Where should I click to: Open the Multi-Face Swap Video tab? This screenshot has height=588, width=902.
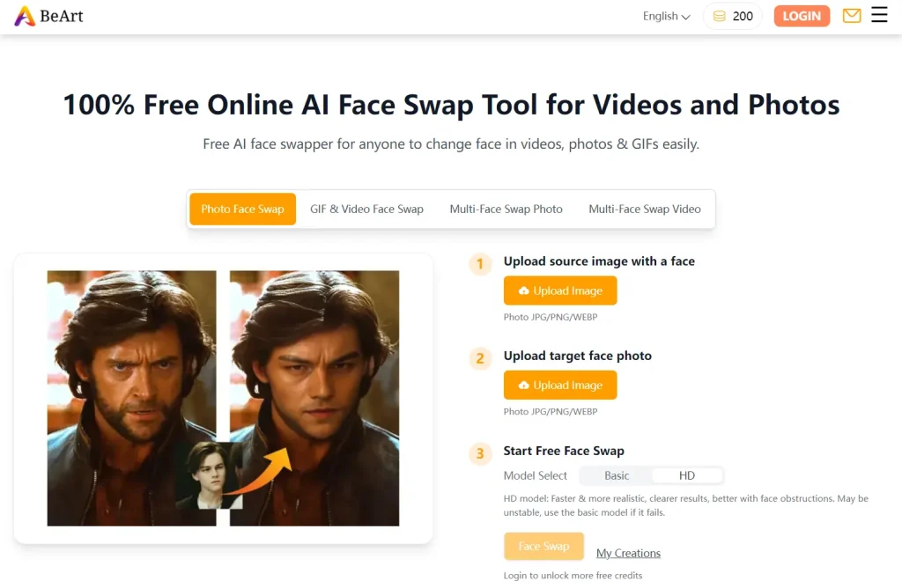point(645,209)
